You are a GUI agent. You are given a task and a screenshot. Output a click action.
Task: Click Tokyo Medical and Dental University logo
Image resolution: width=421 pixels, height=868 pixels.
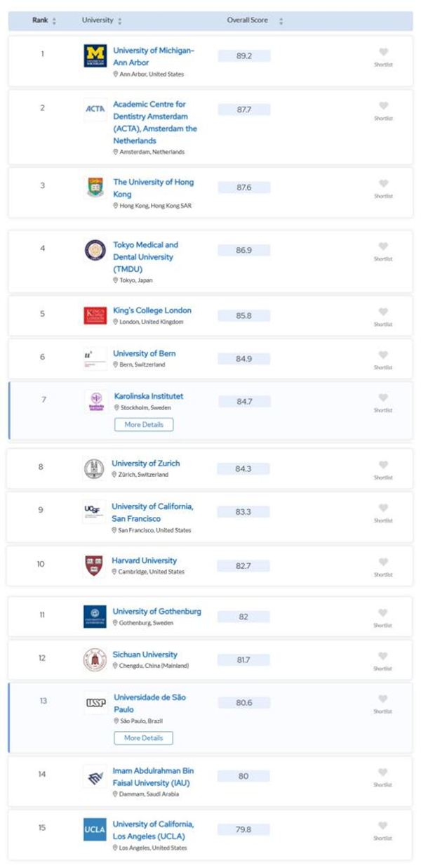95,251
